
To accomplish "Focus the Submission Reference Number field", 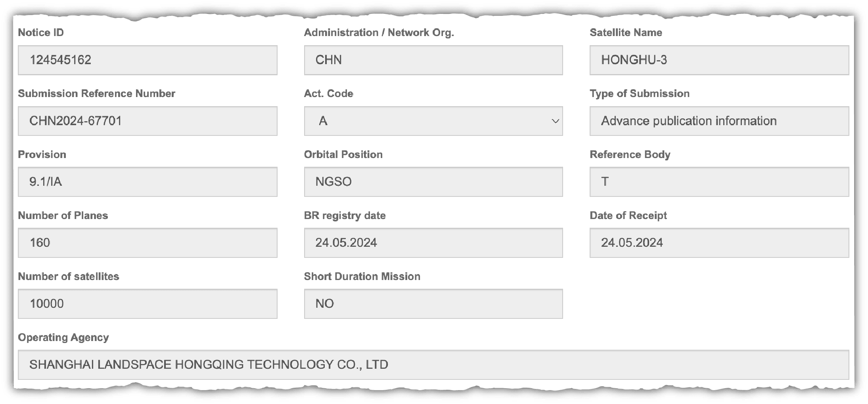I will click(147, 121).
